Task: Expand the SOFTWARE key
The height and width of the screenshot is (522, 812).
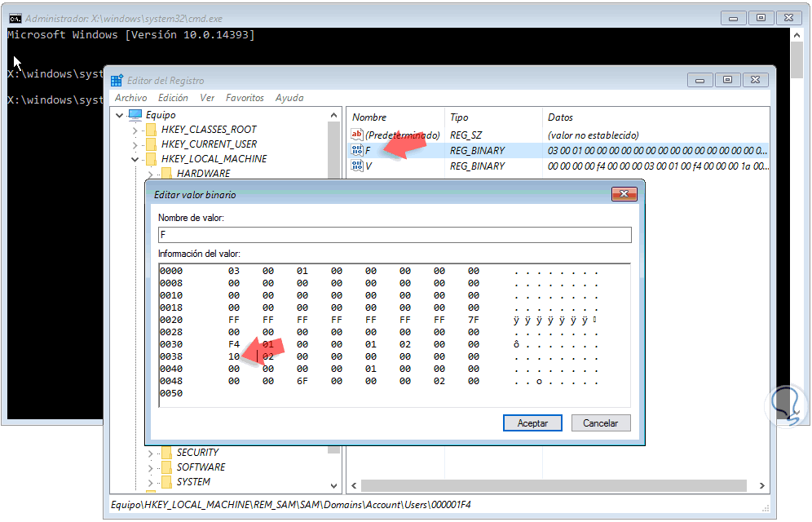Action: (x=151, y=467)
